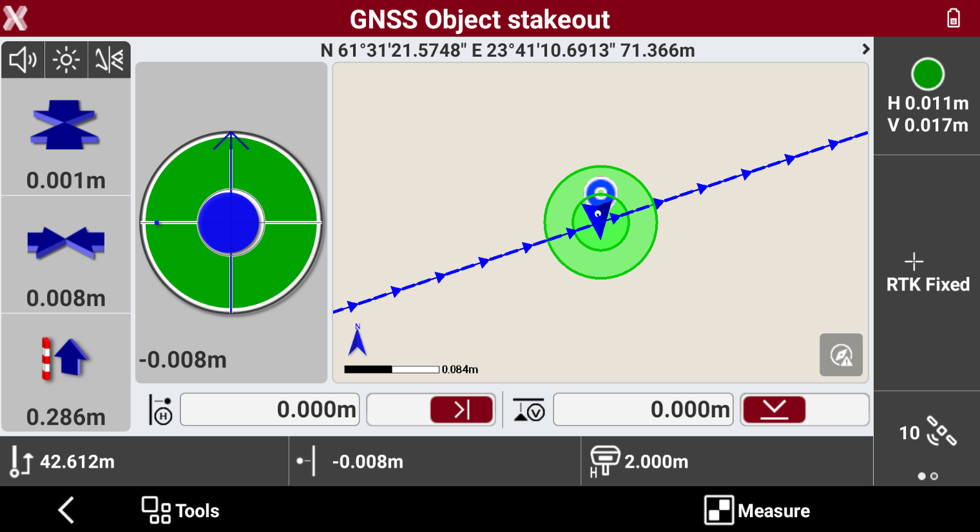Tap the horizontal offset icon

160,410
